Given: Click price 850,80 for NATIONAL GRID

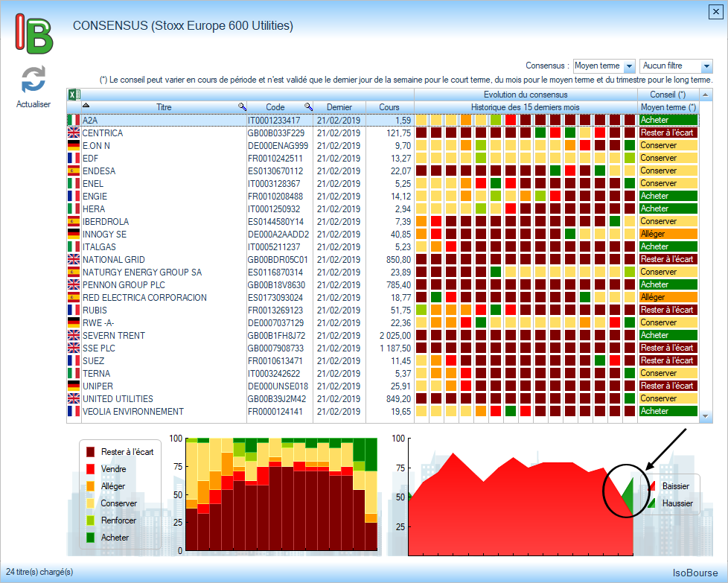Looking at the screenshot, I should coord(398,260).
